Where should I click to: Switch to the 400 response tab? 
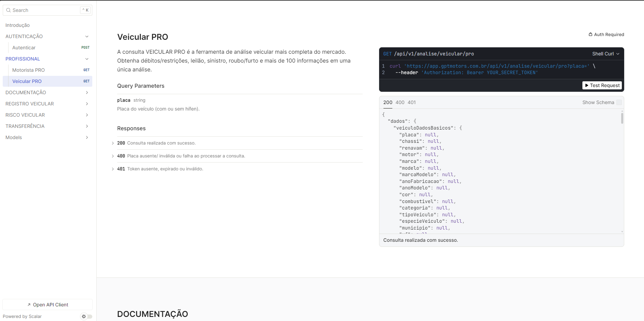tap(400, 102)
